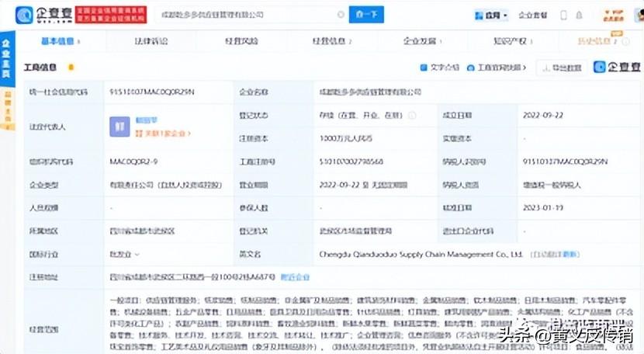Screen dimensions: 644x354
Task: Click the 企业主页 blue side tab
Action: (7, 58)
